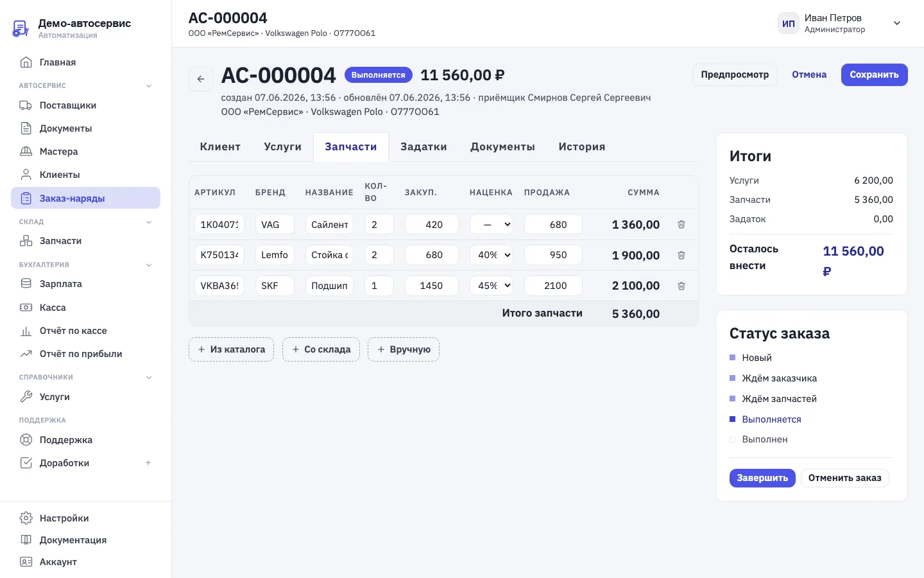Viewport: 924px width, 578px height.
Task: Open the Иван Петров user menu
Action: pos(841,23)
